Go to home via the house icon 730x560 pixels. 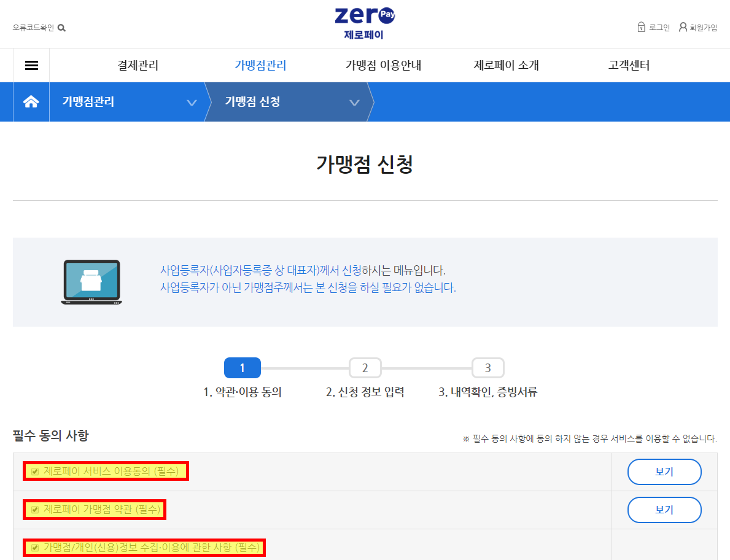click(31, 101)
